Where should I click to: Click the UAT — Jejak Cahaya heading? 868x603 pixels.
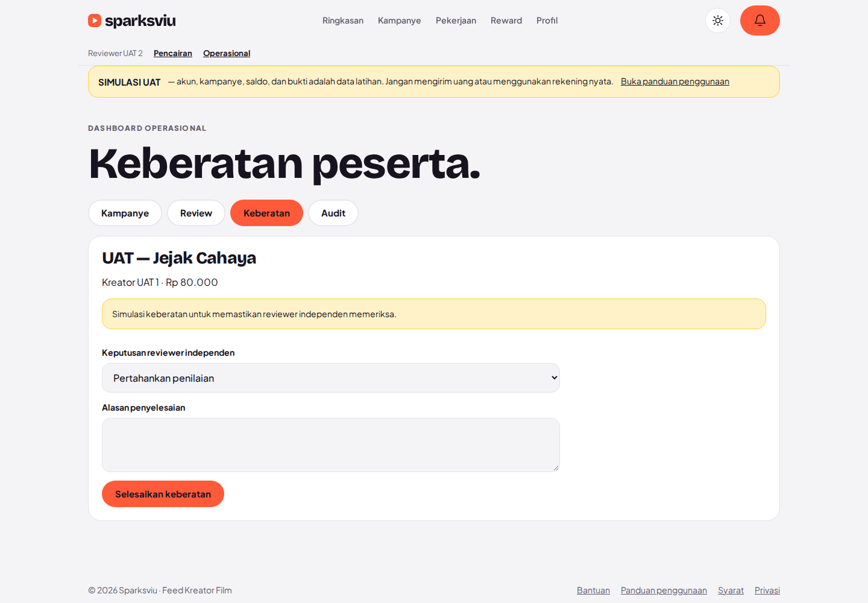pos(179,258)
